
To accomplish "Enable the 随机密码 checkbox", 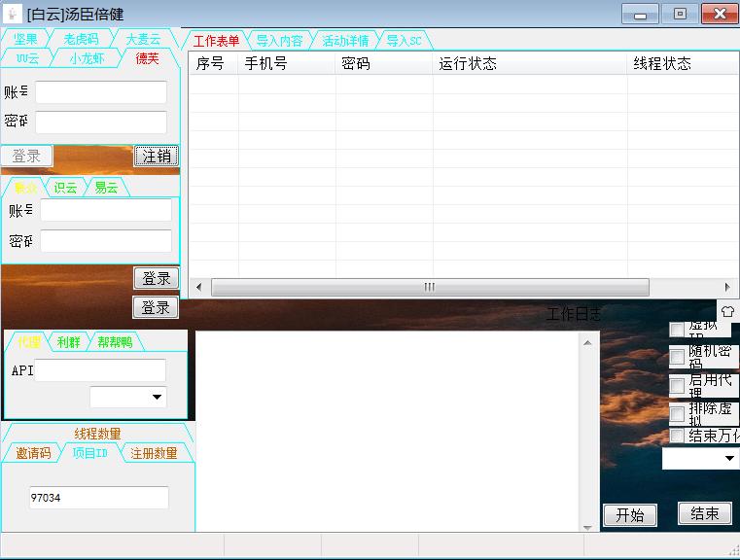I will click(677, 358).
